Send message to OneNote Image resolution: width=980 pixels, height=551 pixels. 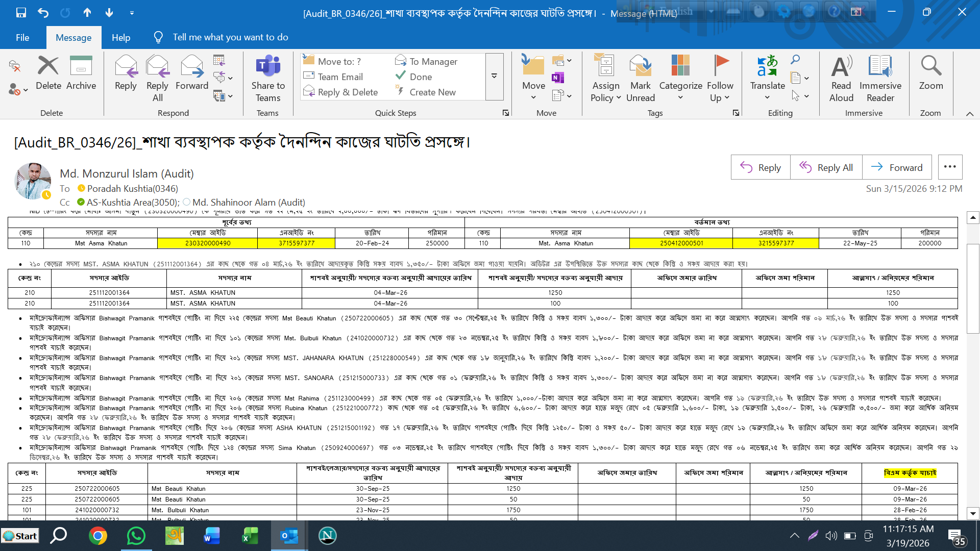[x=557, y=78]
